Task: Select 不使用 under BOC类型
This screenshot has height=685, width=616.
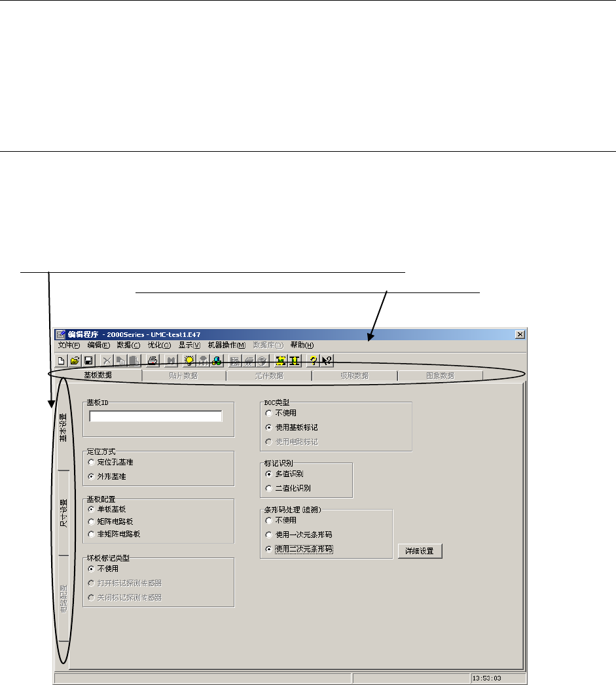Action: [281, 413]
